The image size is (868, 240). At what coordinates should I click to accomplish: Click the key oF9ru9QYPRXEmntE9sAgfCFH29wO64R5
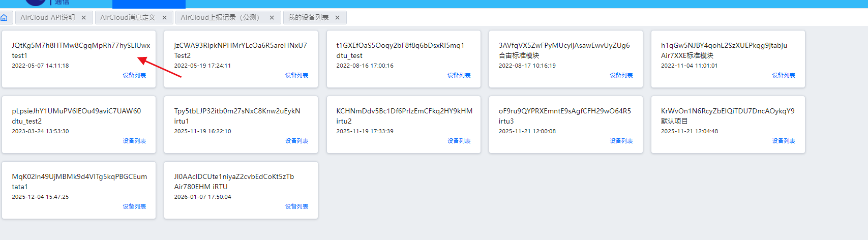[x=565, y=111]
